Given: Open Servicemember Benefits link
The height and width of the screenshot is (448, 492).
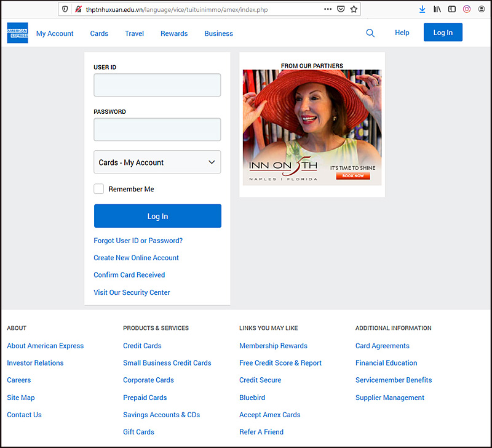Looking at the screenshot, I should click(x=394, y=380).
